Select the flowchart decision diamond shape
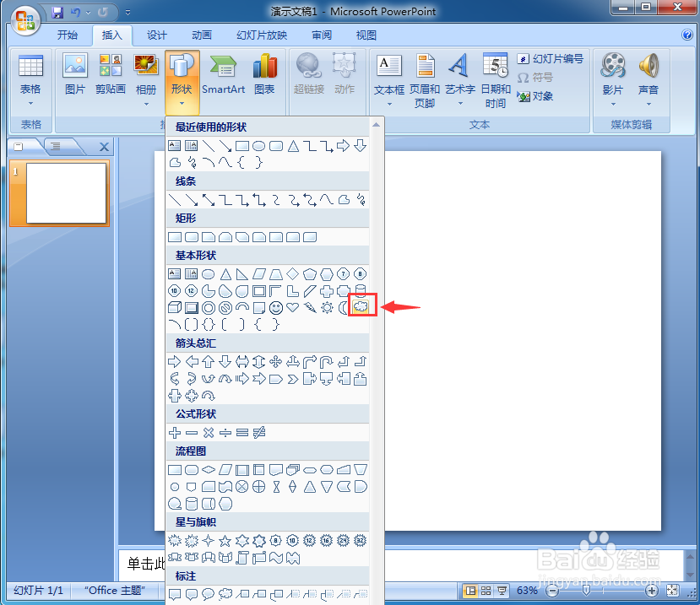 [x=209, y=469]
